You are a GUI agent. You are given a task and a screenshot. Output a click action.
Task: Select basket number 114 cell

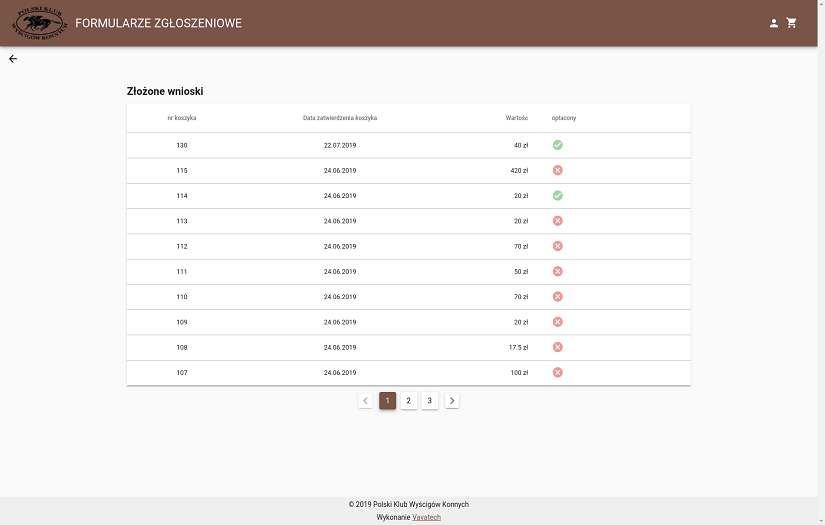(x=182, y=196)
